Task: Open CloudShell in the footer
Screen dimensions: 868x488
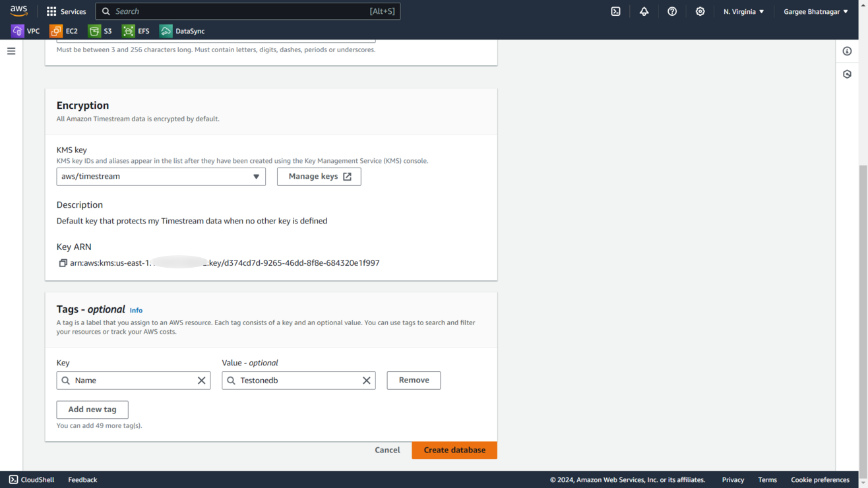Action: (x=32, y=479)
